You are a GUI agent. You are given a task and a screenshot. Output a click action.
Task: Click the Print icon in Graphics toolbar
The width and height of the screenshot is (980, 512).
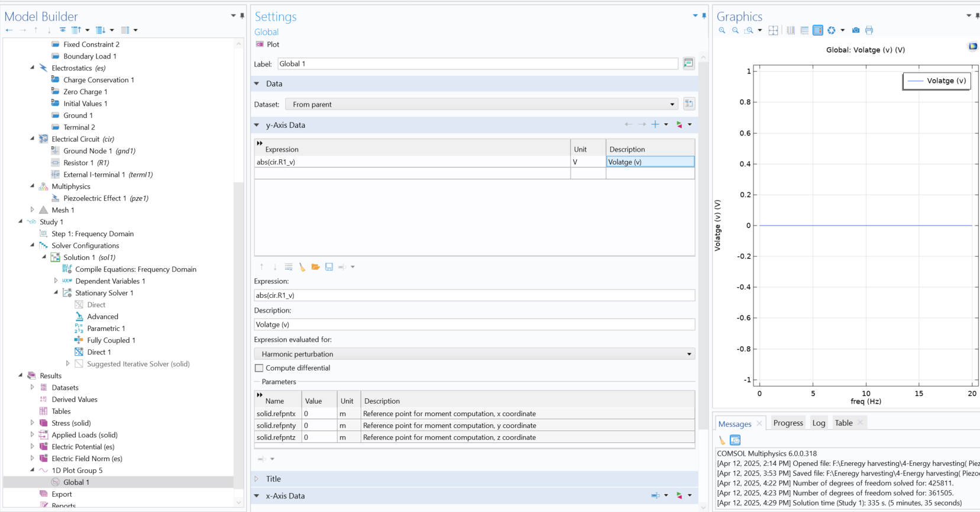click(x=869, y=30)
